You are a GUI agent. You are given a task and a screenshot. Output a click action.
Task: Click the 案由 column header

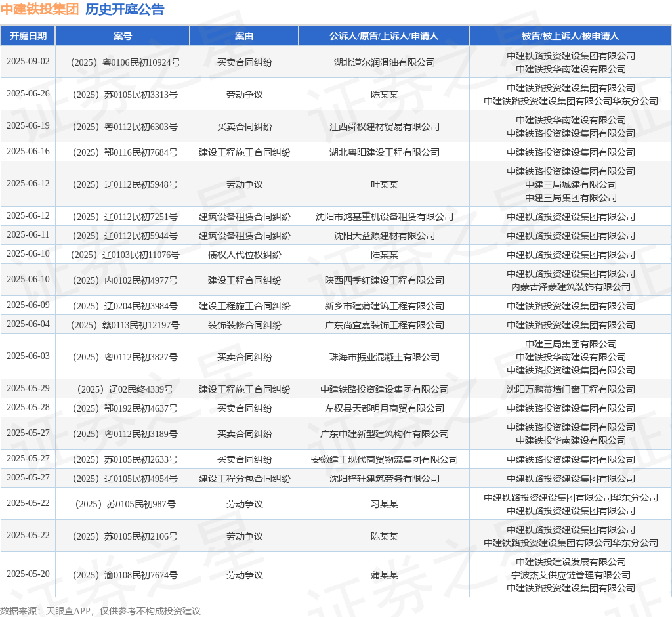pos(244,36)
